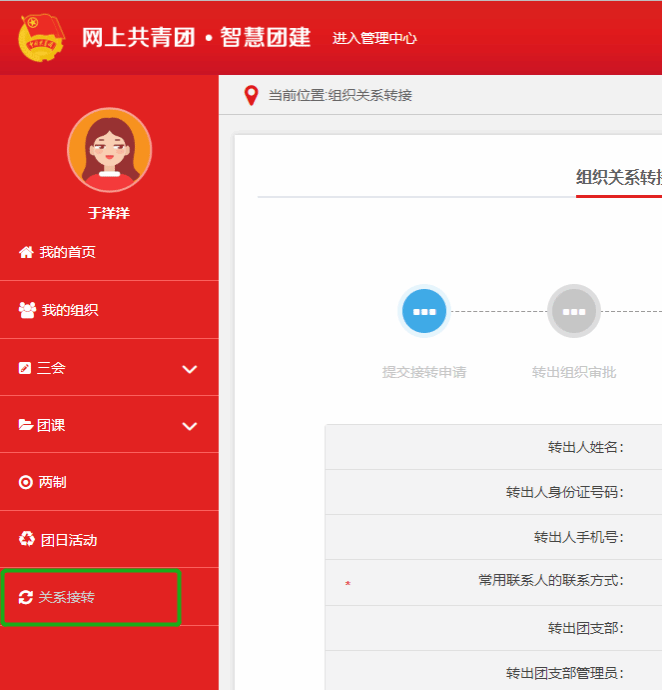Click the red location pin icon
The height and width of the screenshot is (690, 662).
pos(251,96)
